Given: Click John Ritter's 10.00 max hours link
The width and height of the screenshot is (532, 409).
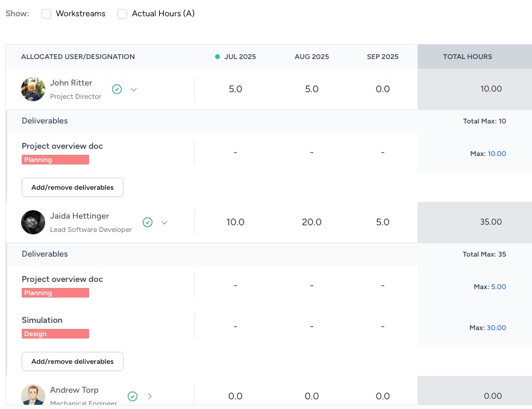Looking at the screenshot, I should coord(496,154).
